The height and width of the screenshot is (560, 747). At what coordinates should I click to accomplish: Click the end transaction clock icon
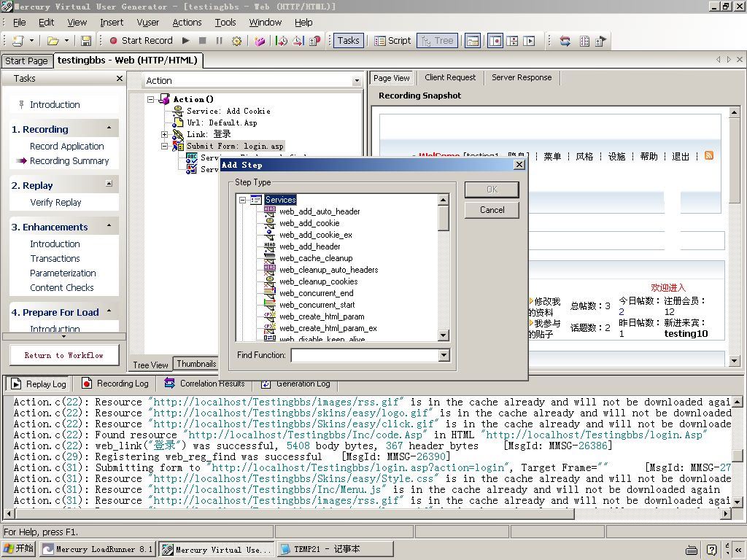(298, 41)
